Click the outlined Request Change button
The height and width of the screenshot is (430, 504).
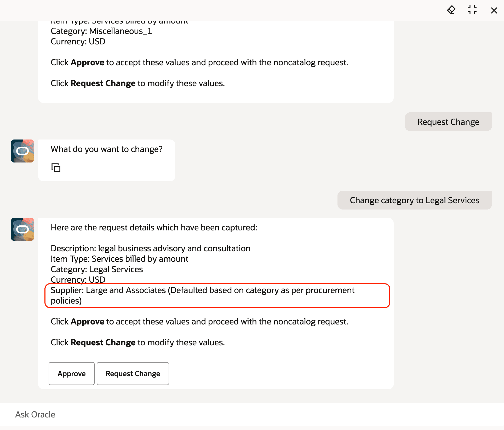pos(133,374)
